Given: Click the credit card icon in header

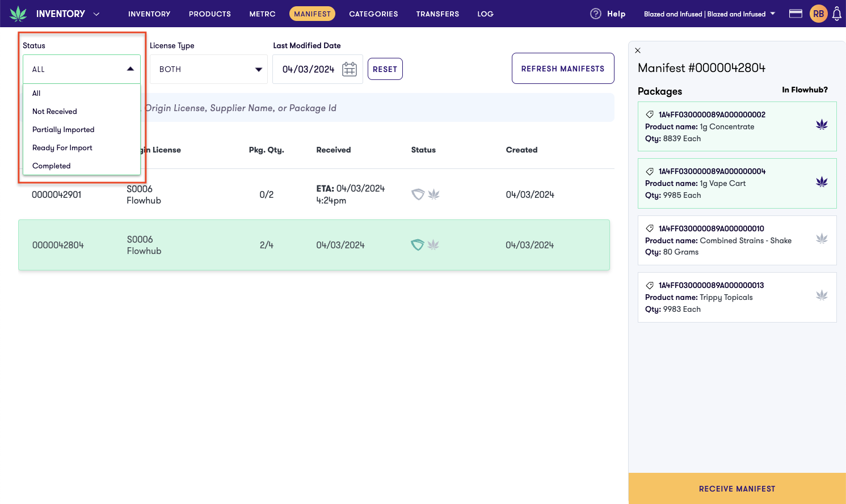Looking at the screenshot, I should point(796,14).
